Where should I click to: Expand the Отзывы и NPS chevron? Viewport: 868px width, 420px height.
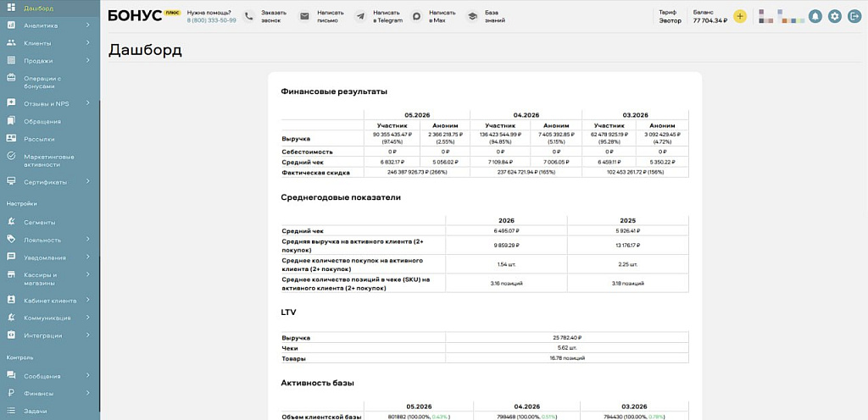[88, 103]
